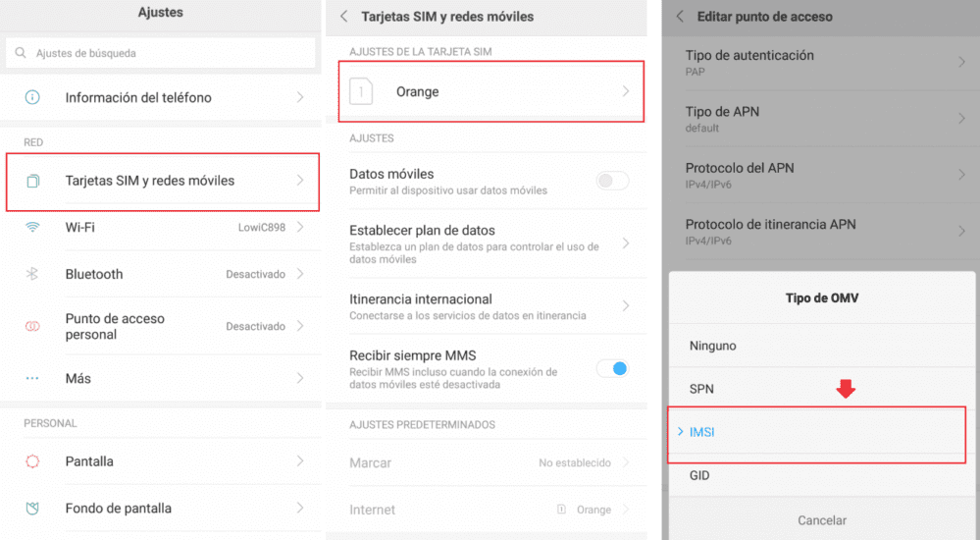This screenshot has width=980, height=540.
Task: Click the Desactivado status on Bluetooth row
Action: 256,274
